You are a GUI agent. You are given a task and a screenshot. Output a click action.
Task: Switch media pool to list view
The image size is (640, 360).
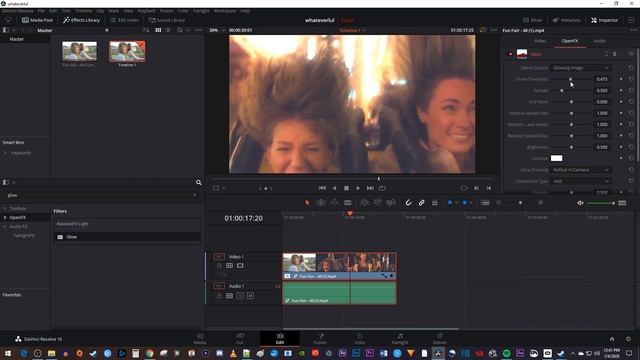pos(168,30)
